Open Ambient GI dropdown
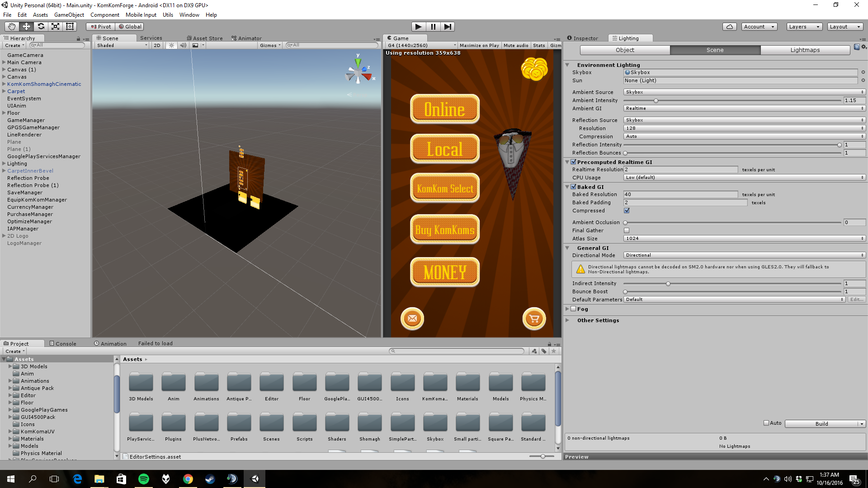 coord(745,108)
